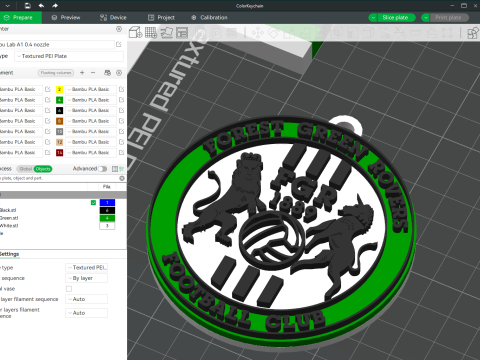Edit preset of filament 4 row
480x360 pixels.
(121, 100)
